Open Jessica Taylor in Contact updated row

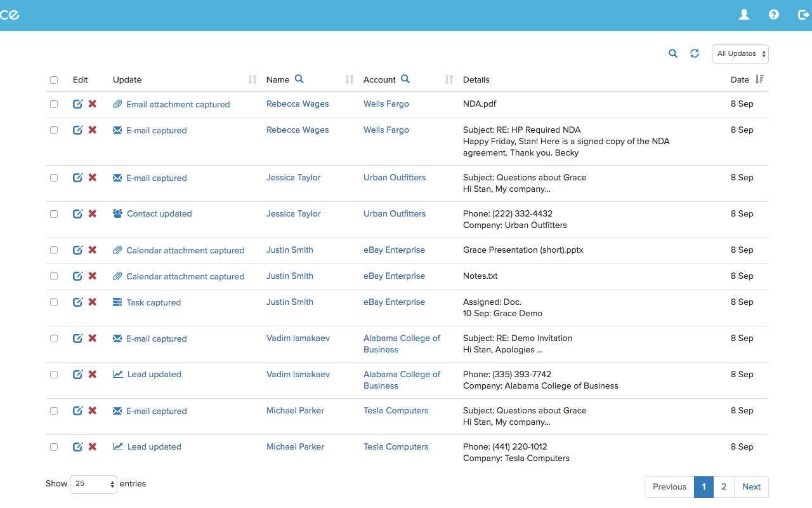coord(294,214)
